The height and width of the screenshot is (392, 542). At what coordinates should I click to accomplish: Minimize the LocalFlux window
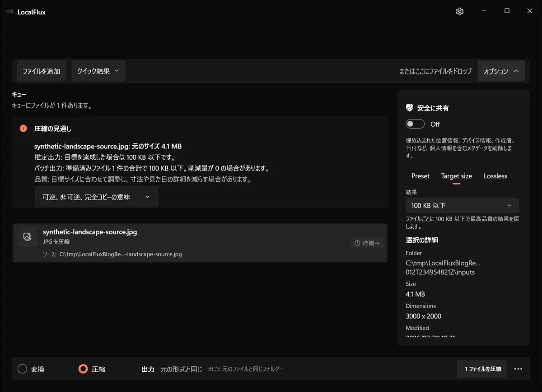(x=484, y=11)
